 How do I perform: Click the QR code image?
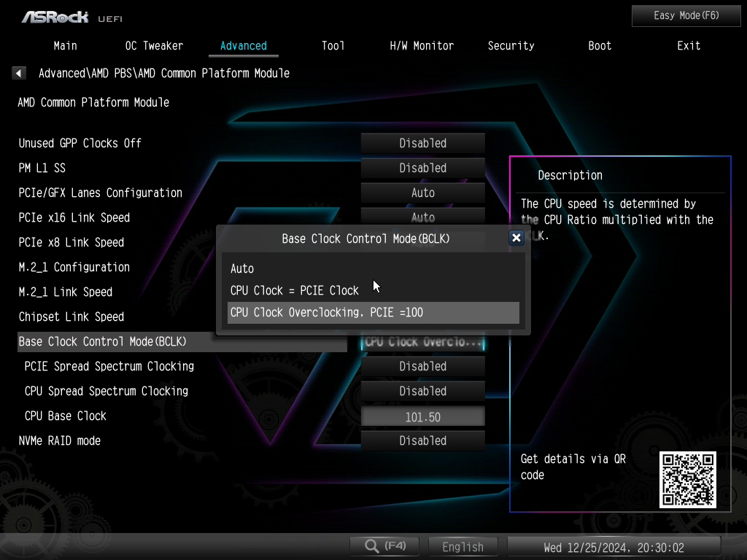(687, 480)
